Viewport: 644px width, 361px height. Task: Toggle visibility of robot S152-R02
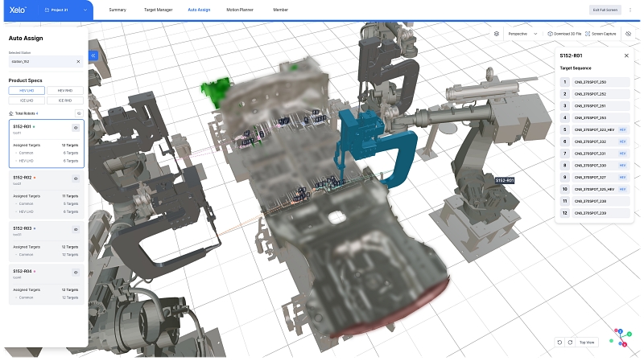pos(76,178)
